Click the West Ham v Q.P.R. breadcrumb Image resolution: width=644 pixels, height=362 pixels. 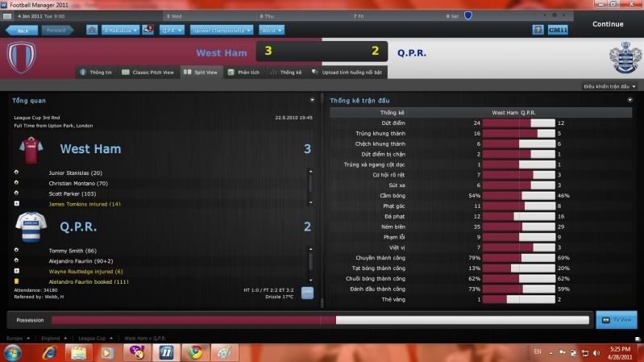point(145,338)
